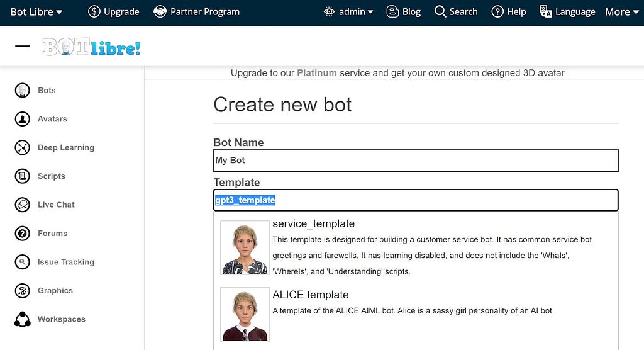Screen dimensions: 644x350
Task: Click the Blog icon
Action: click(x=392, y=11)
